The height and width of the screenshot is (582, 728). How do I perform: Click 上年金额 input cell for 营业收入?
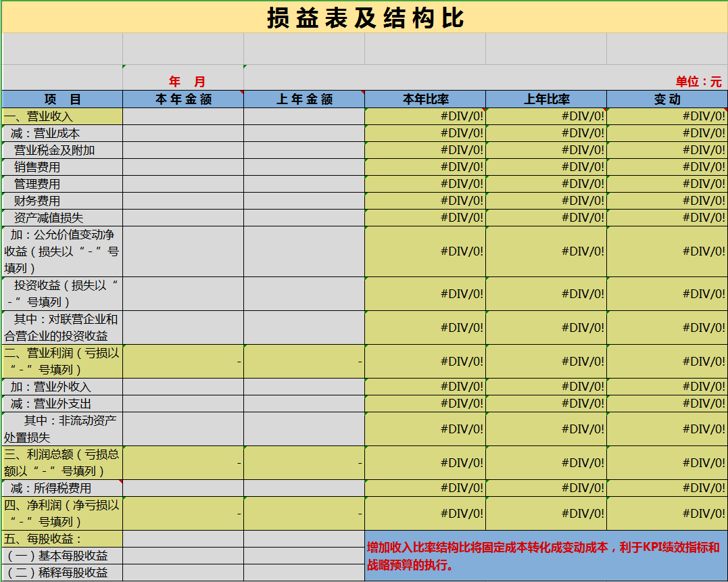coord(304,116)
